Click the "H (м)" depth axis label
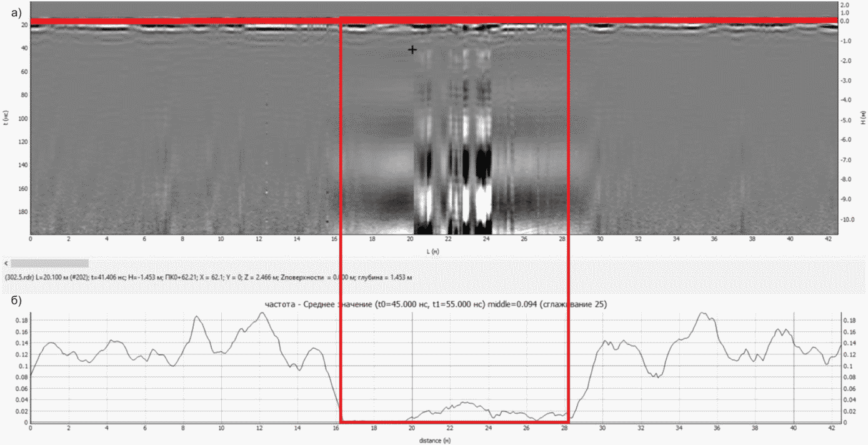Viewport: 868px width, 445px height. tap(863, 119)
